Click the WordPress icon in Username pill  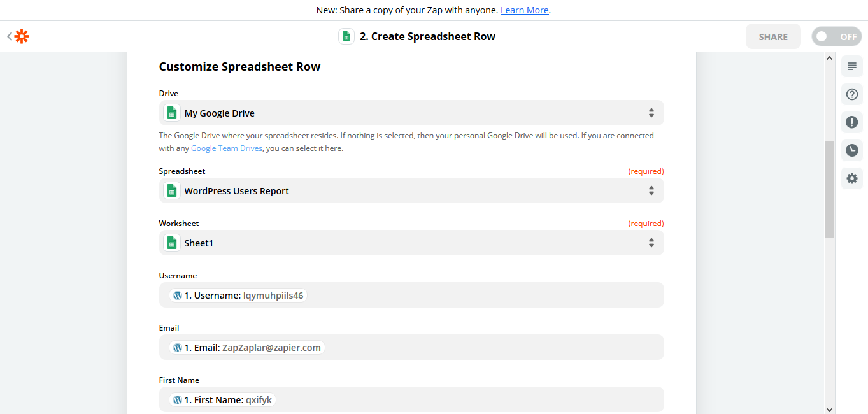pyautogui.click(x=178, y=296)
